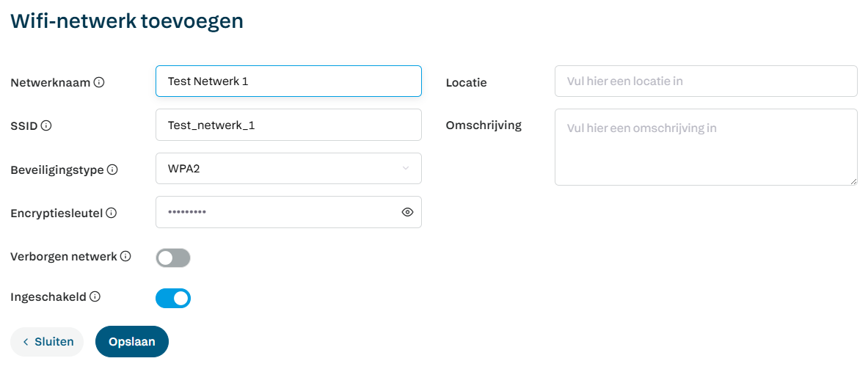Enable the Verborgen netwerk switch
The height and width of the screenshot is (372, 868).
point(173,258)
